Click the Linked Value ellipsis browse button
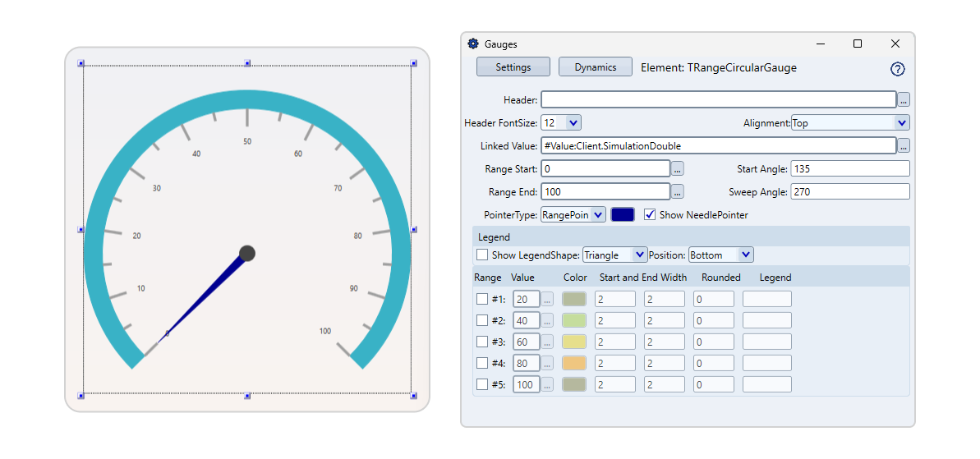 click(903, 145)
